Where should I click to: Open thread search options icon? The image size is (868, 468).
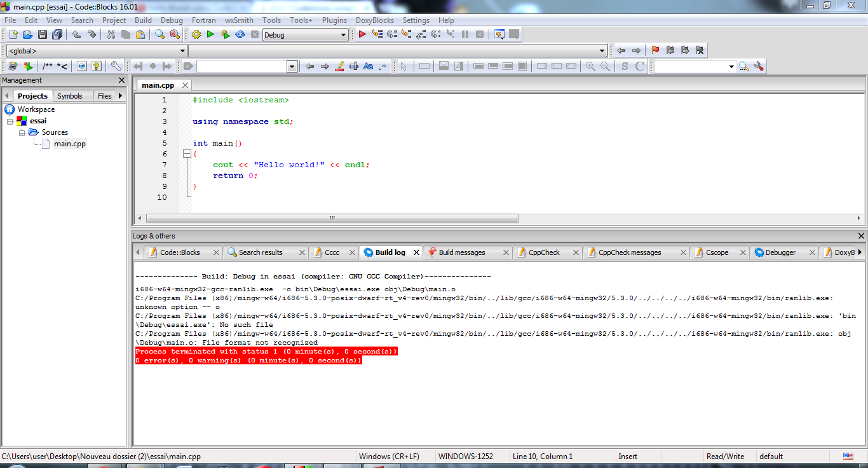coord(758,66)
